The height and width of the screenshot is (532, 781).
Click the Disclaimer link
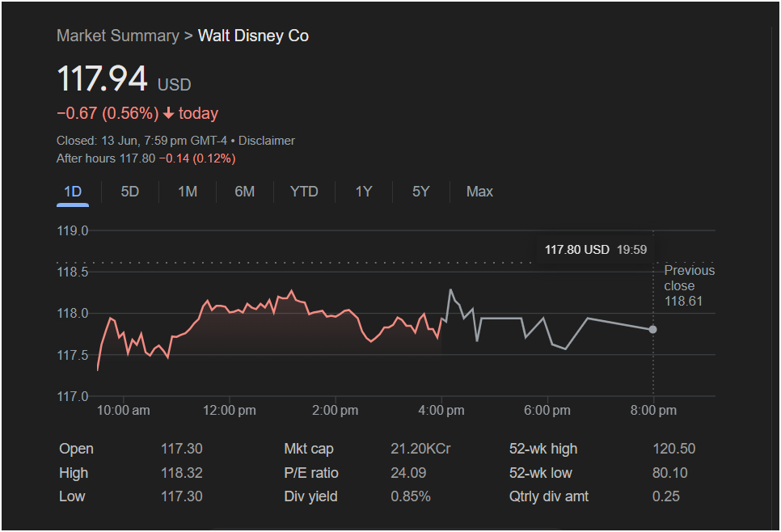coord(267,141)
